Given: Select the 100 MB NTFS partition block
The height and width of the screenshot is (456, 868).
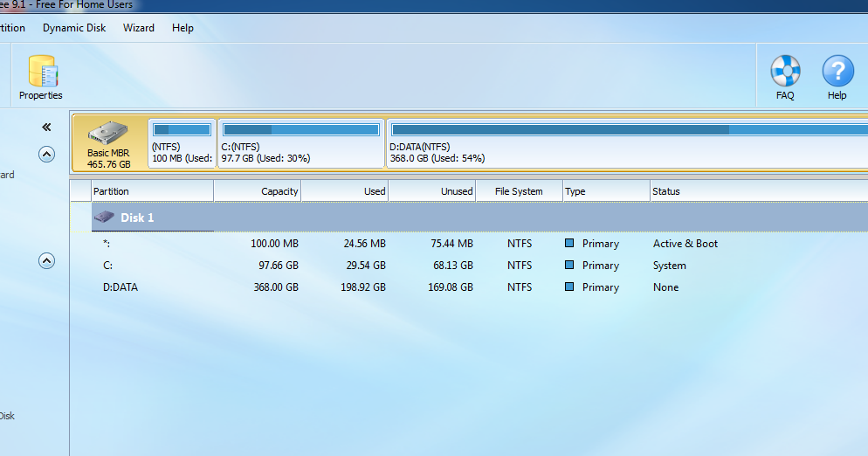Looking at the screenshot, I should [x=183, y=143].
